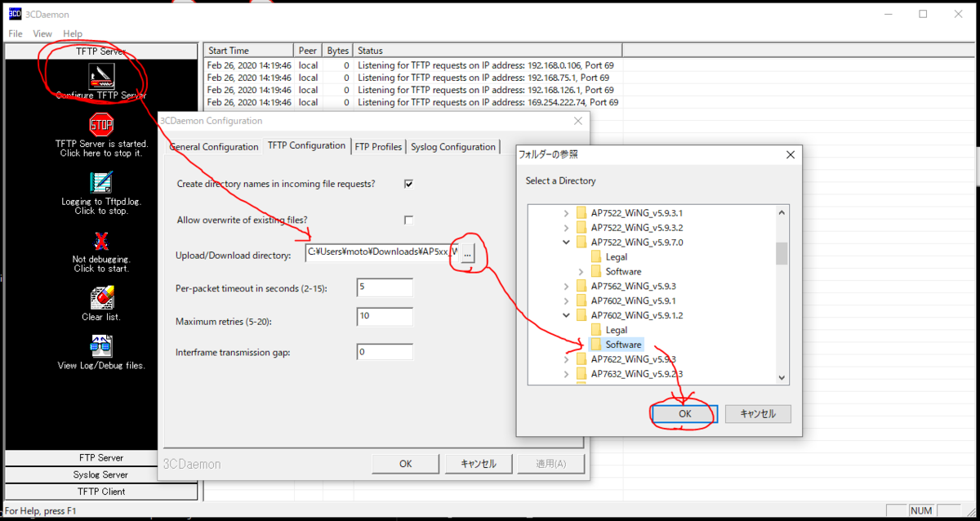Switch to FTP Profiles tab

(378, 147)
